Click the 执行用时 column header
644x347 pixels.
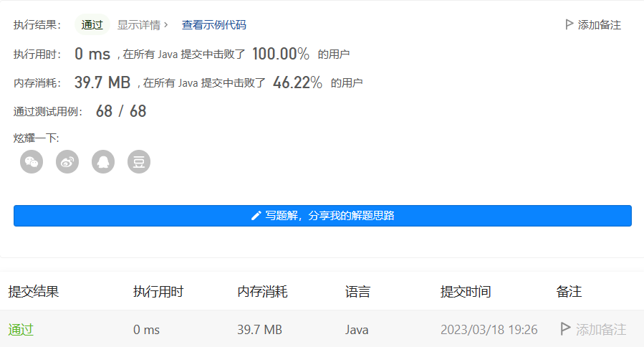[158, 292]
